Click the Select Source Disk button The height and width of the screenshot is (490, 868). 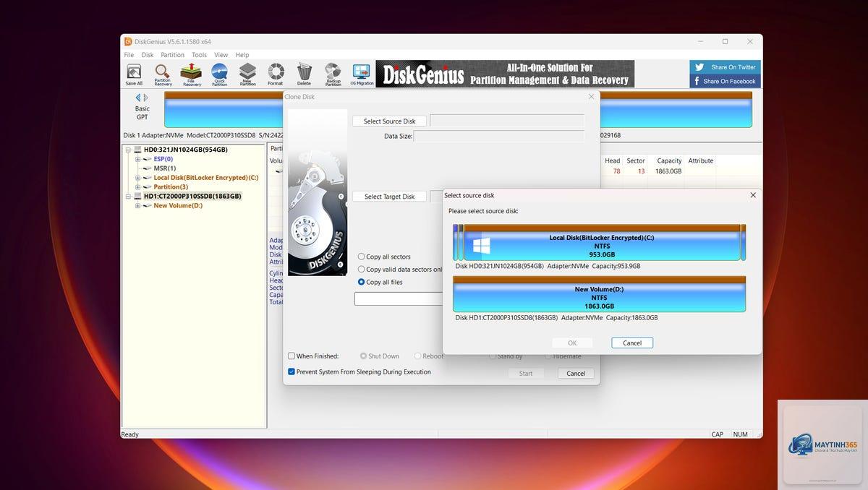[x=389, y=121]
